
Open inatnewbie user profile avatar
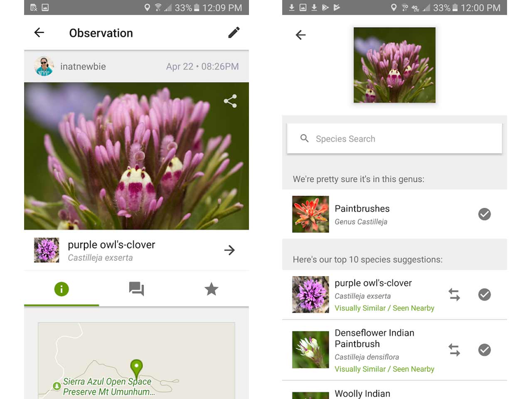pyautogui.click(x=44, y=66)
